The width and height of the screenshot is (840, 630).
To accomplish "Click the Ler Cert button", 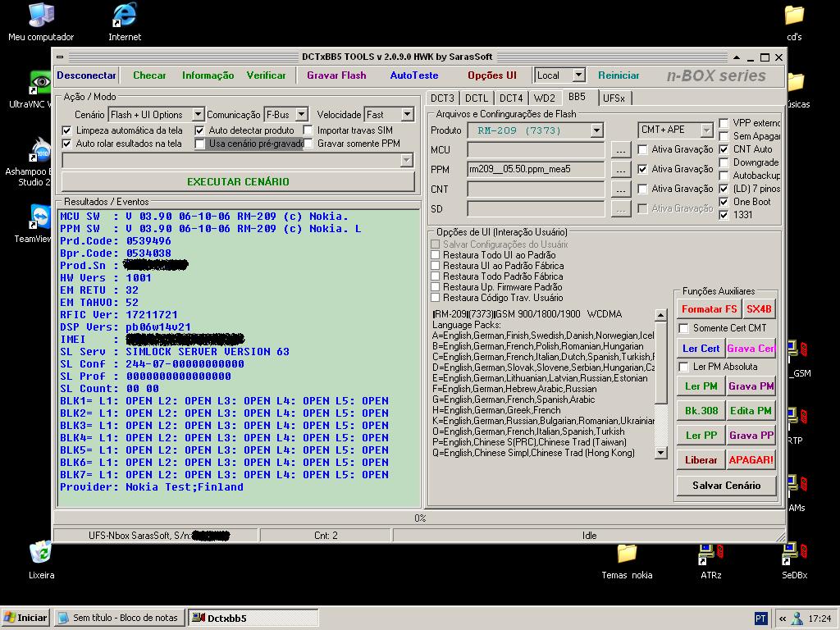I will point(701,349).
